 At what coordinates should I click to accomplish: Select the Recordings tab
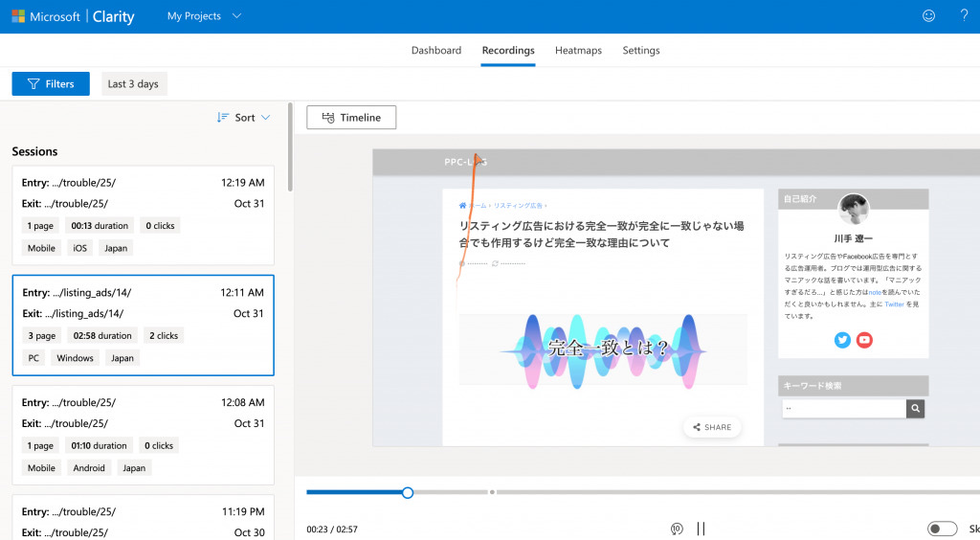click(x=508, y=50)
